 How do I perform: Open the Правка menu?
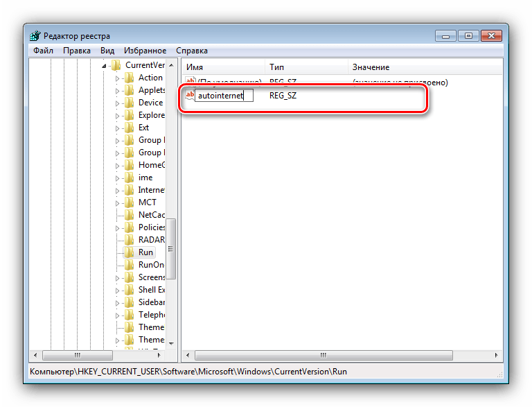[x=77, y=51]
